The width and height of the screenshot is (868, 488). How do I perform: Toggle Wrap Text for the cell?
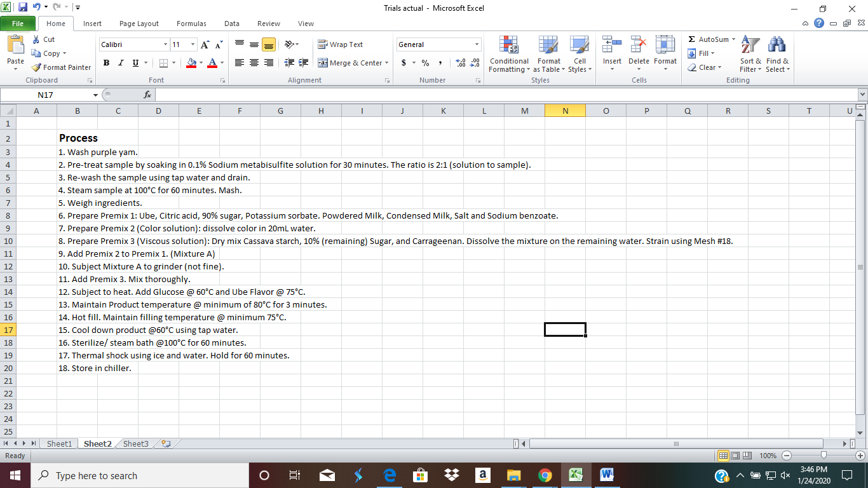point(341,44)
